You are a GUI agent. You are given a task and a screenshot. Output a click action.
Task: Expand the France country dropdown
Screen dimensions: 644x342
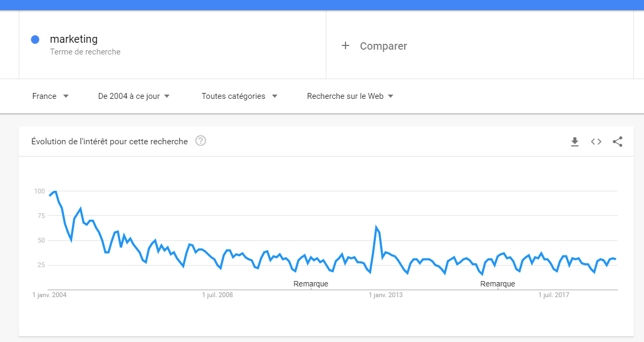(51, 96)
